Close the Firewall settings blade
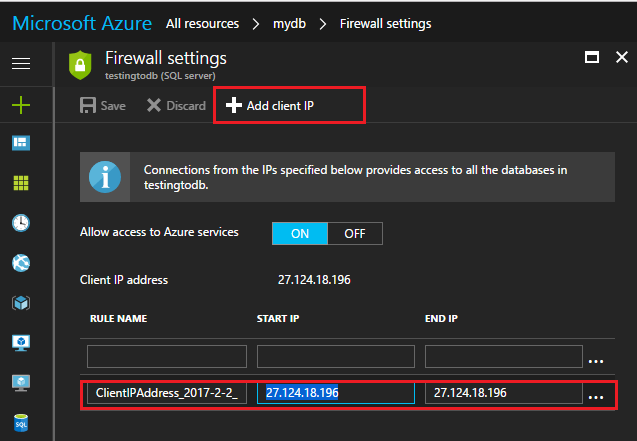The width and height of the screenshot is (637, 441). point(622,57)
